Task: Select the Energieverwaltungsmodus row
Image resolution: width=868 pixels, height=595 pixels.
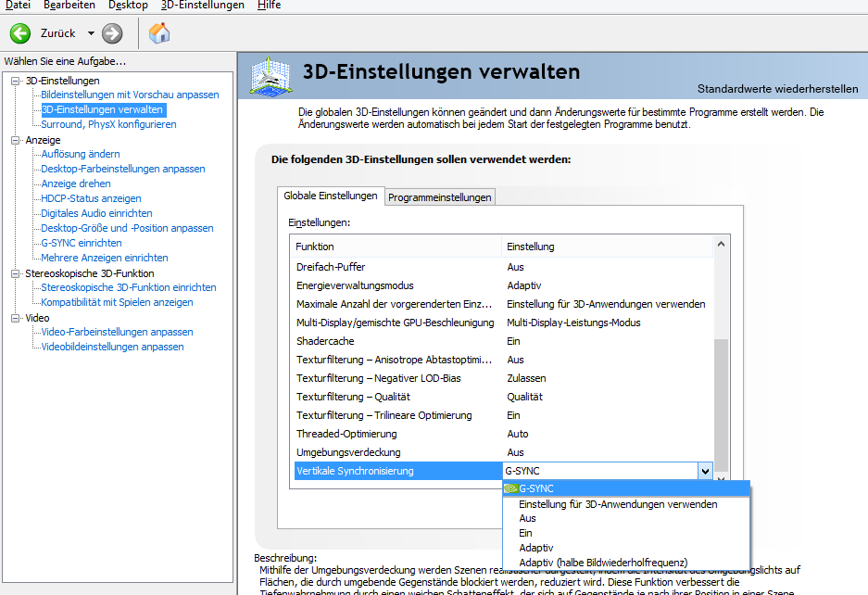Action: coord(503,285)
